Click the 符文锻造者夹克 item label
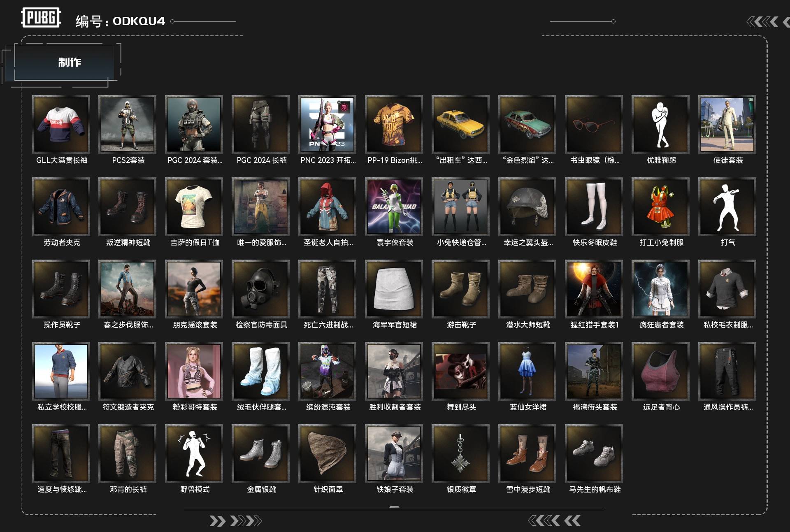Viewport: 790px width, 532px height. tap(128, 407)
